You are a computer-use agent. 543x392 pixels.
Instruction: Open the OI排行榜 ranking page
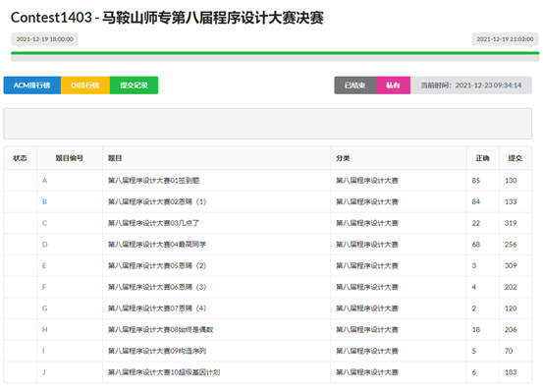(85, 85)
